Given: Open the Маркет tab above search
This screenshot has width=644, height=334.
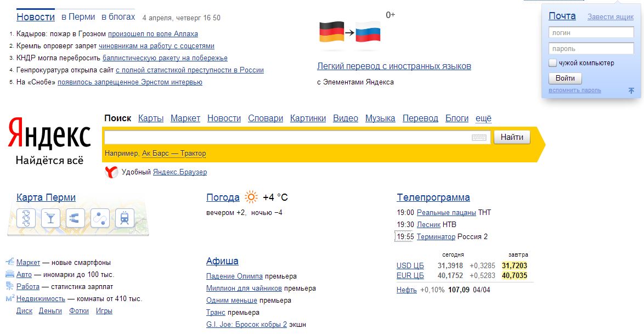Looking at the screenshot, I should click(185, 118).
